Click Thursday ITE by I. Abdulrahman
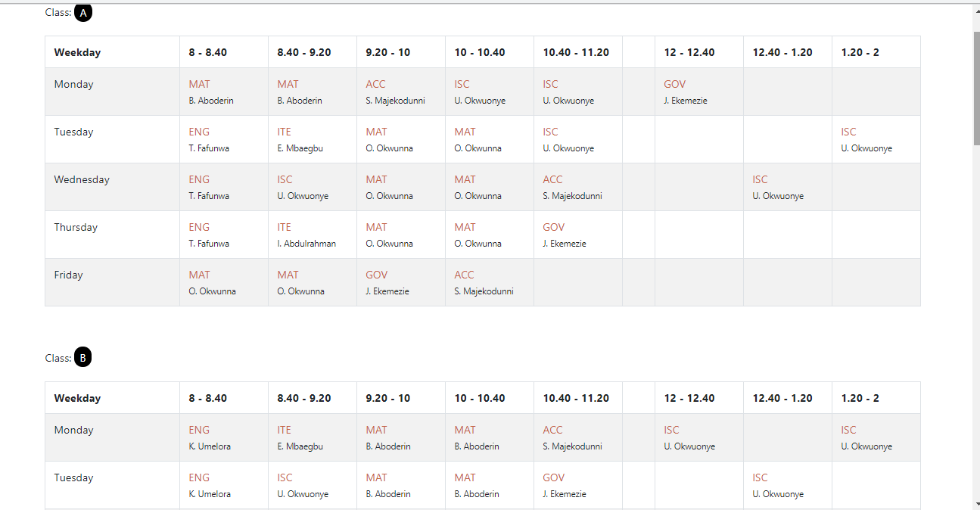This screenshot has height=510, width=980. [x=312, y=235]
